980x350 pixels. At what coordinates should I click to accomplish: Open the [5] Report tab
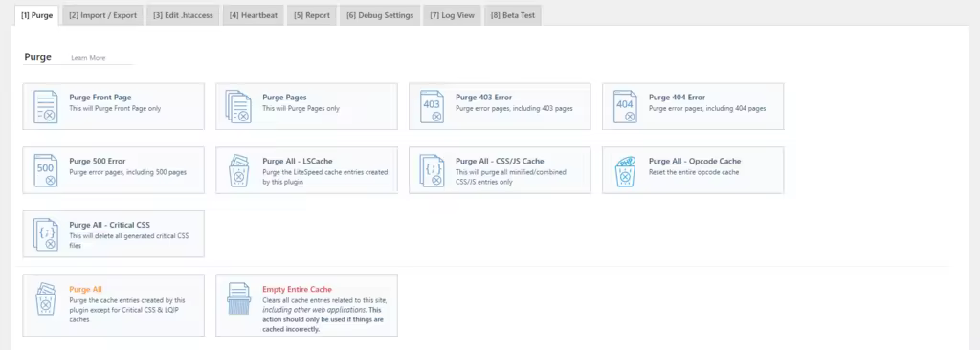312,15
